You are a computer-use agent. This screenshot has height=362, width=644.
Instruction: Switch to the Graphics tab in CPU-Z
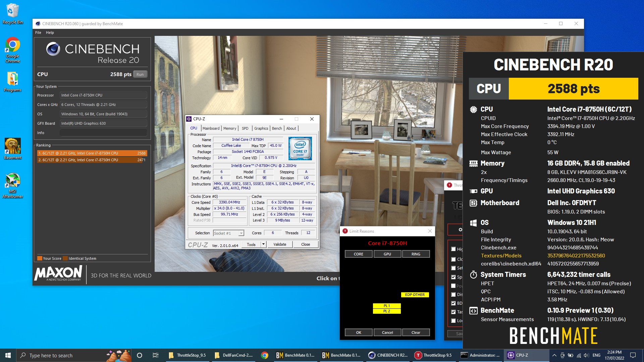[x=261, y=128]
